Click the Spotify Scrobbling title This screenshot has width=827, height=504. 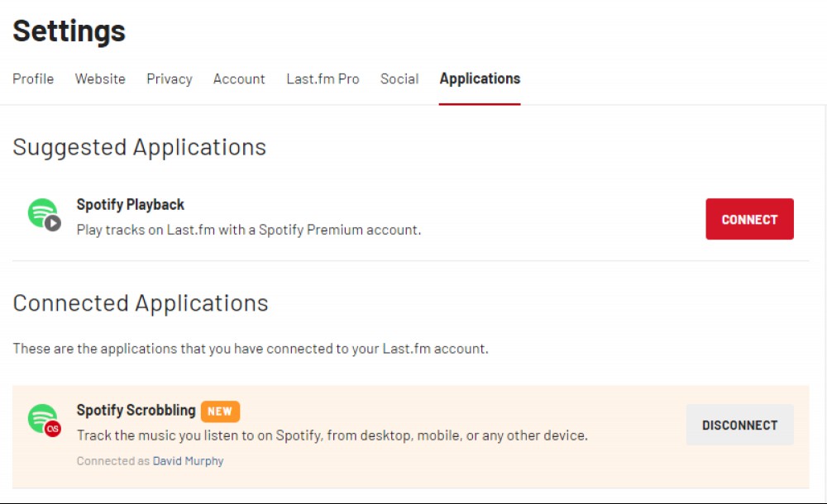click(x=136, y=410)
